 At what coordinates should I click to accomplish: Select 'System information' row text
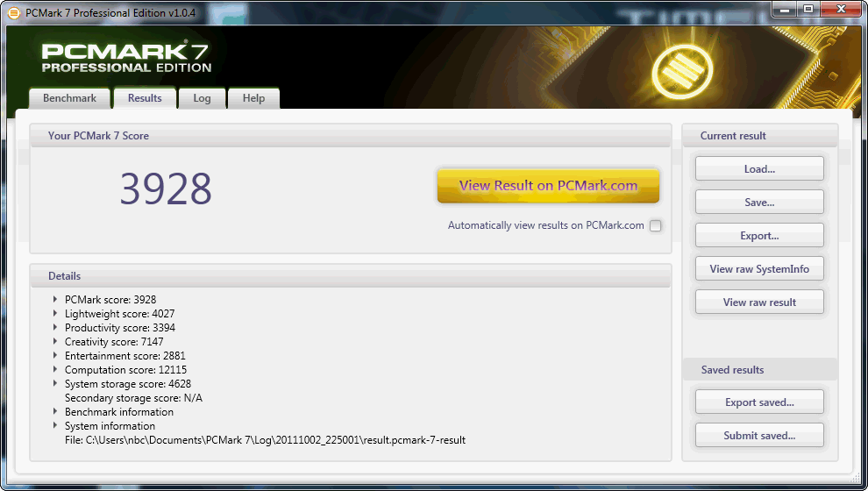110,426
